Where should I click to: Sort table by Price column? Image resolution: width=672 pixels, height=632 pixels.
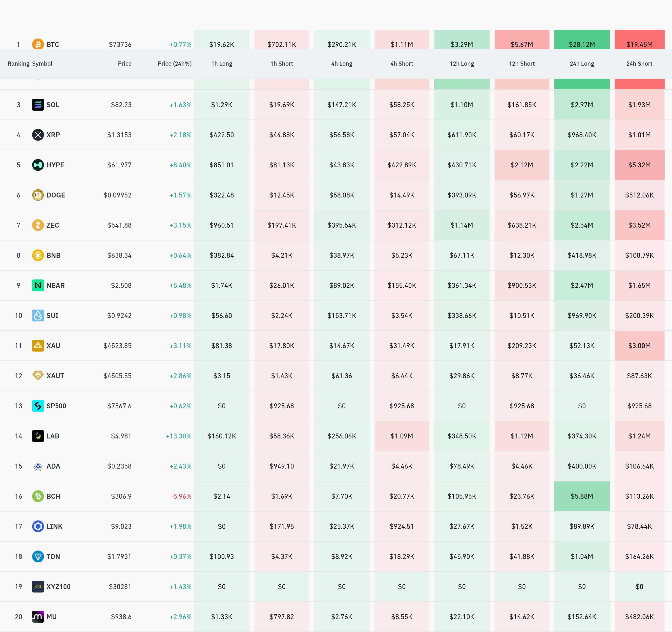(125, 63)
